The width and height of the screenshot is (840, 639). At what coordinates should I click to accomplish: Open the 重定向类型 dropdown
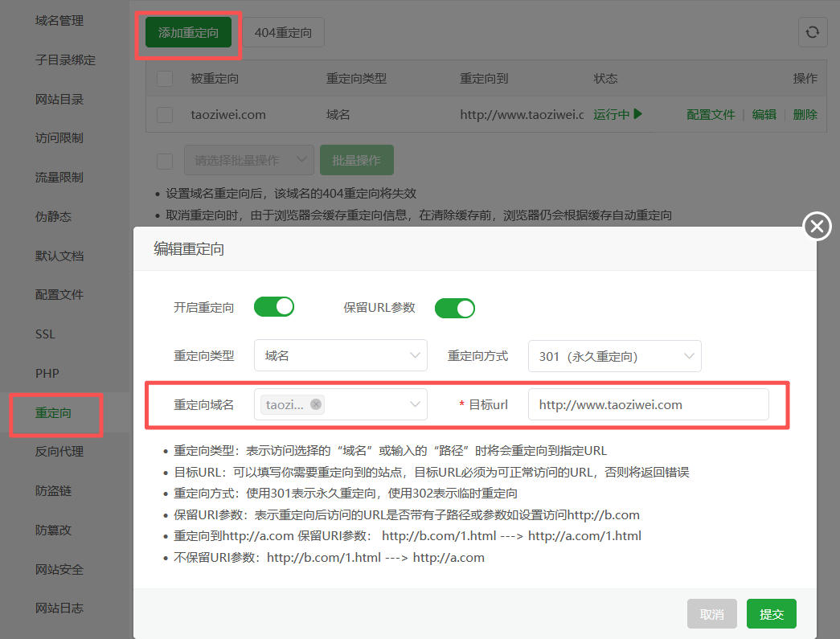(x=340, y=355)
